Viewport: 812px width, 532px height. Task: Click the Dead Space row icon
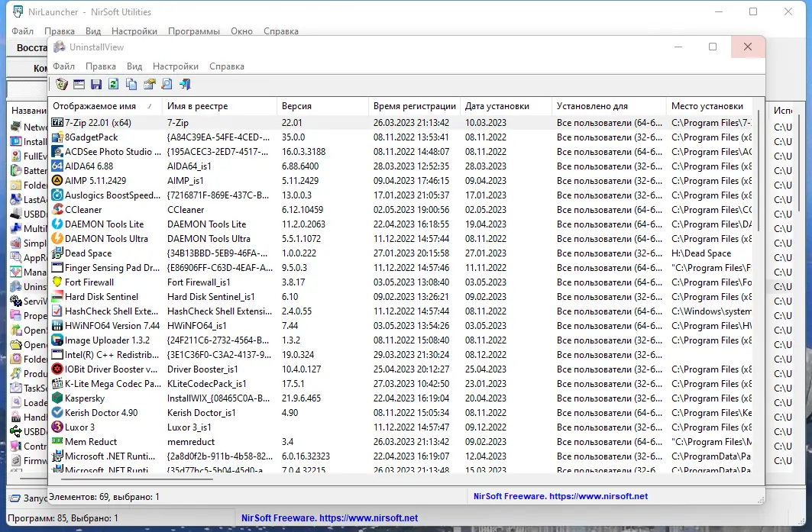pyautogui.click(x=57, y=253)
